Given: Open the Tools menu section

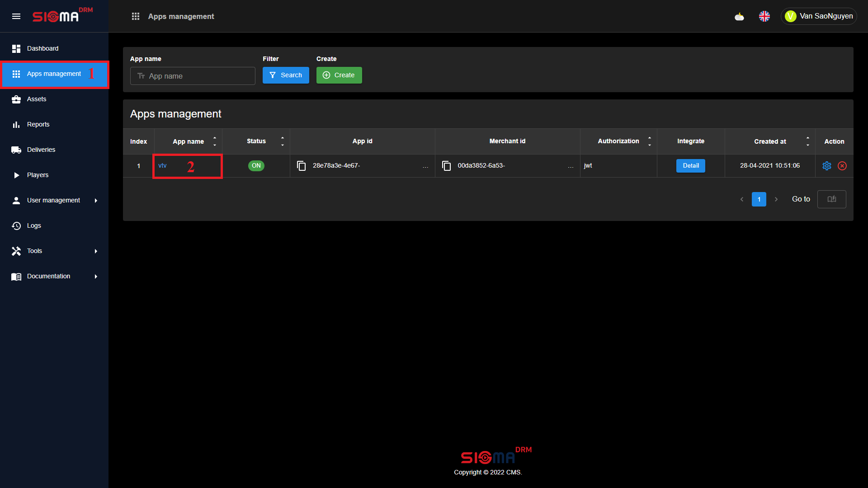Looking at the screenshot, I should (54, 250).
